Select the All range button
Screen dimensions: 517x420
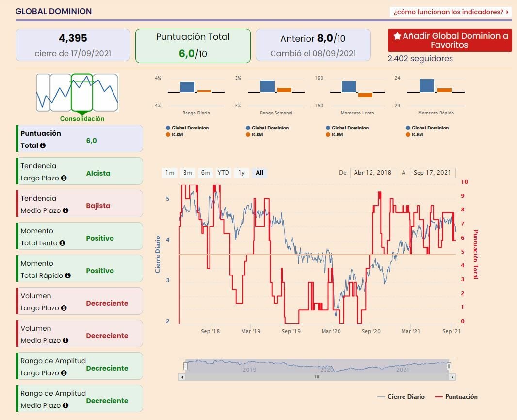259,173
